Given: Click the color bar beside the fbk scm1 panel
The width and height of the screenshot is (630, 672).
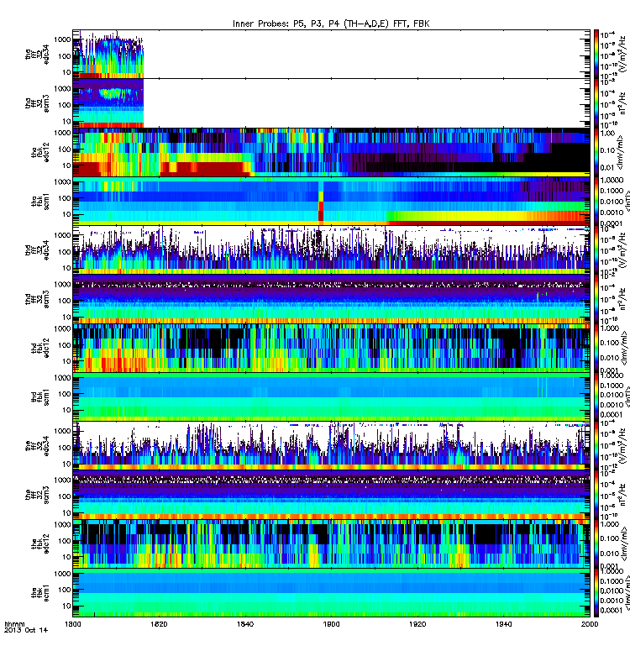Looking at the screenshot, I should point(596,594).
